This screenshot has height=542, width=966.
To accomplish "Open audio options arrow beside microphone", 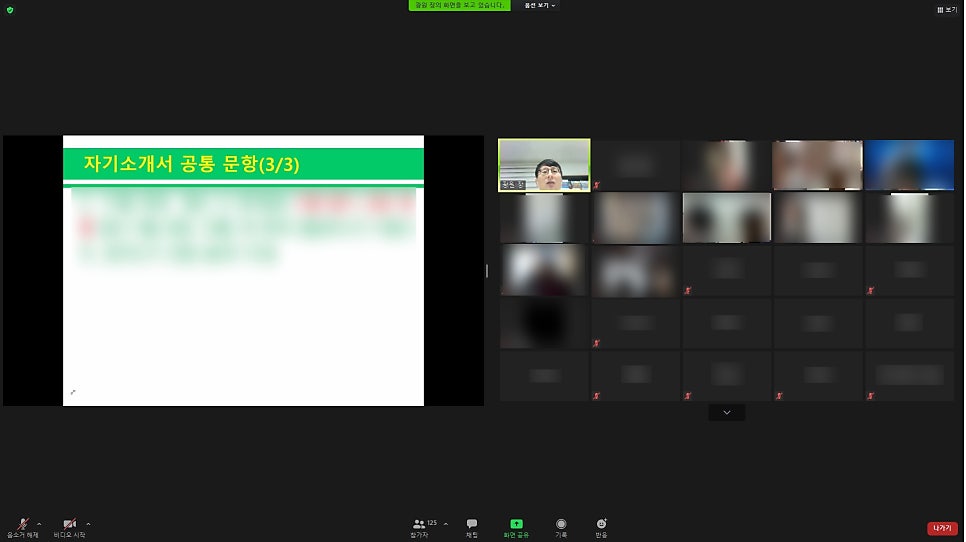I will [x=39, y=524].
